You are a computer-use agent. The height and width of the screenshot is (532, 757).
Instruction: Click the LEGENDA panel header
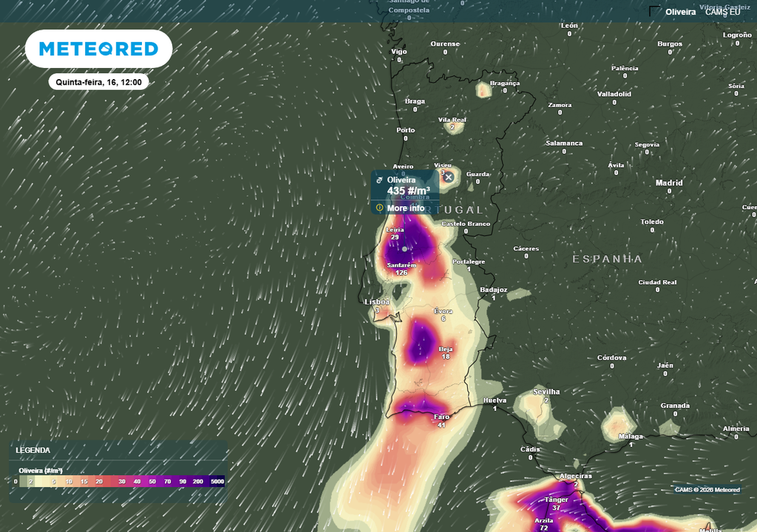click(33, 449)
